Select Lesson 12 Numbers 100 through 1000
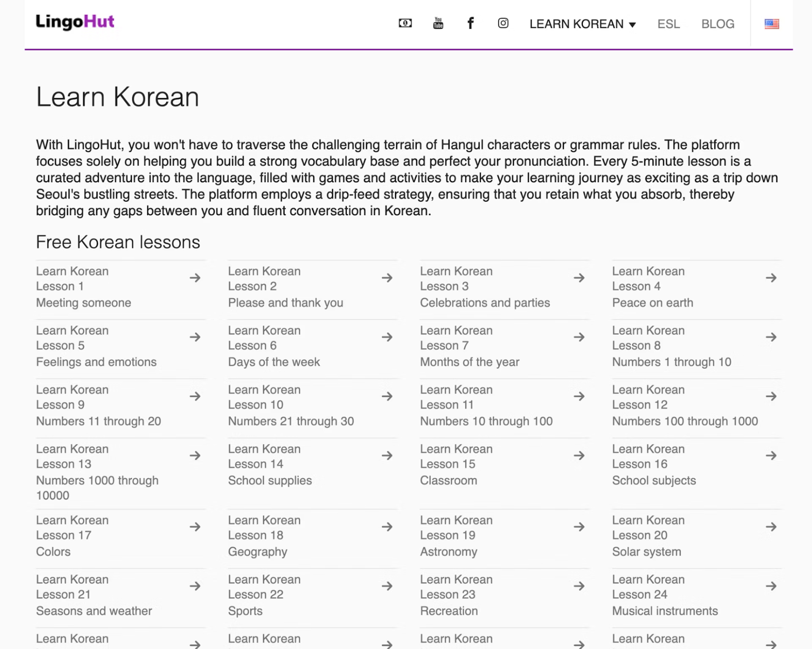 point(684,405)
